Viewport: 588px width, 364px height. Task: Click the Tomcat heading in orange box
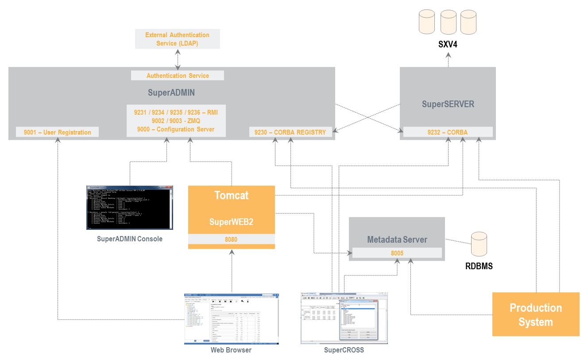tap(231, 195)
